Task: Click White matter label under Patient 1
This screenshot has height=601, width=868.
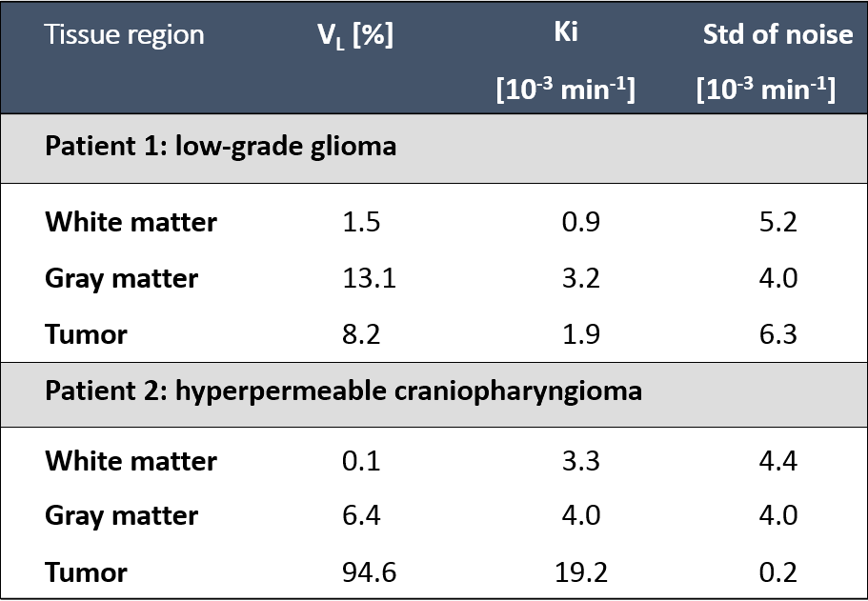Action: point(131,223)
